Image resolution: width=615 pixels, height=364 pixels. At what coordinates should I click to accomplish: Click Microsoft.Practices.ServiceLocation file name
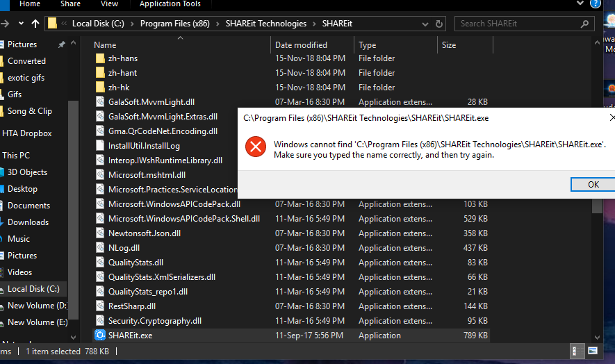click(172, 190)
